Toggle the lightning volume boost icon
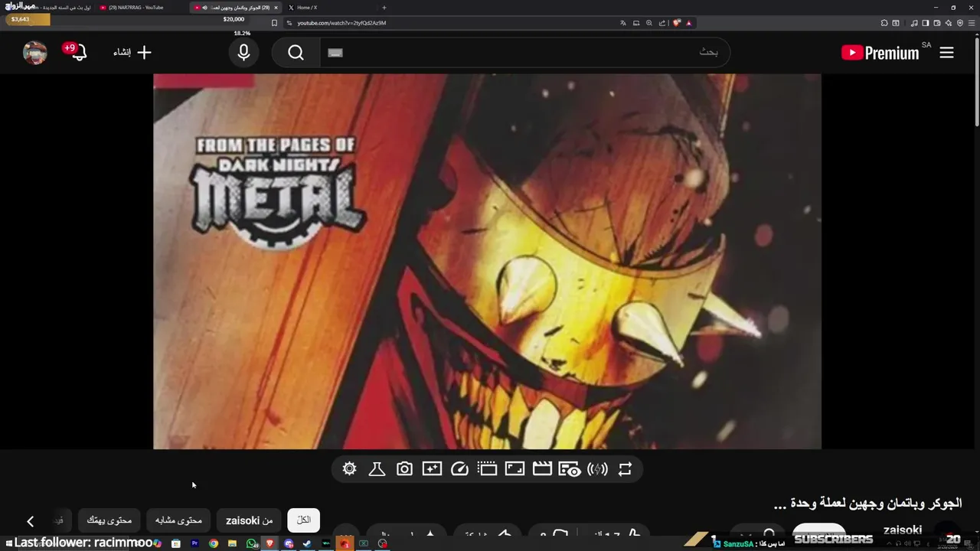980x551 pixels. point(597,469)
